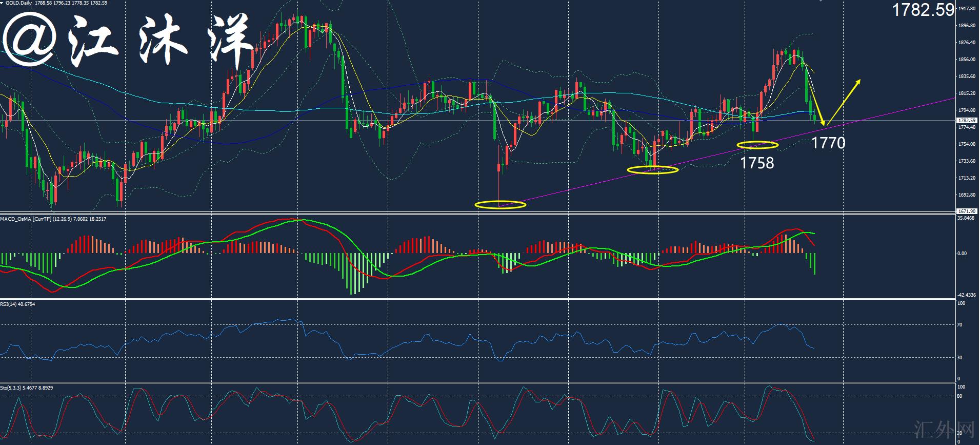Click the GOLD,Daily chart title
The width and height of the screenshot is (980, 445).
19,3
